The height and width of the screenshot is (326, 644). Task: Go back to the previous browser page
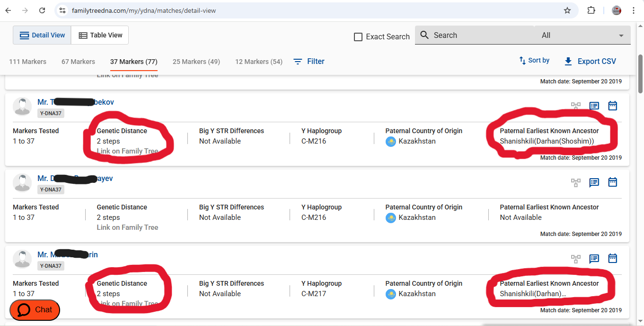click(8, 10)
